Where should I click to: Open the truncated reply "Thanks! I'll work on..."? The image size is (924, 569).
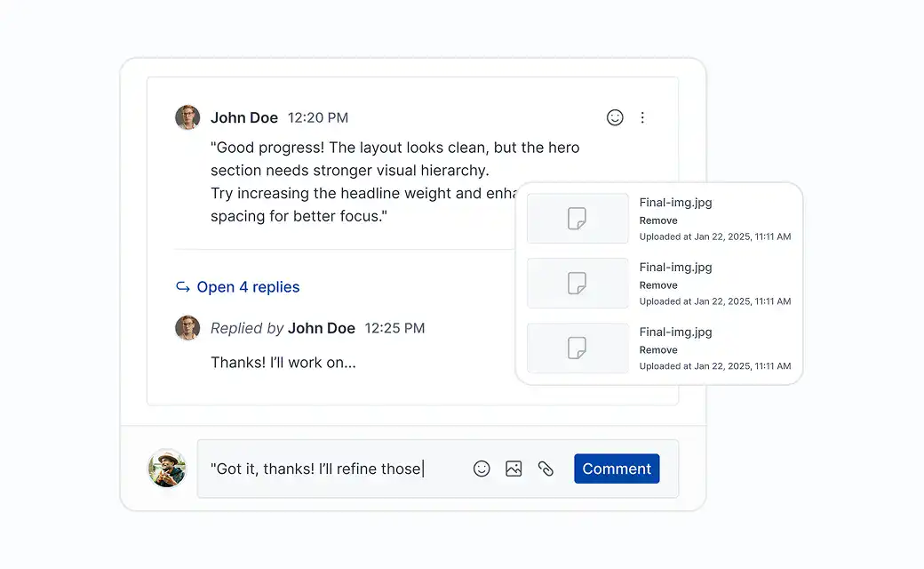point(283,363)
